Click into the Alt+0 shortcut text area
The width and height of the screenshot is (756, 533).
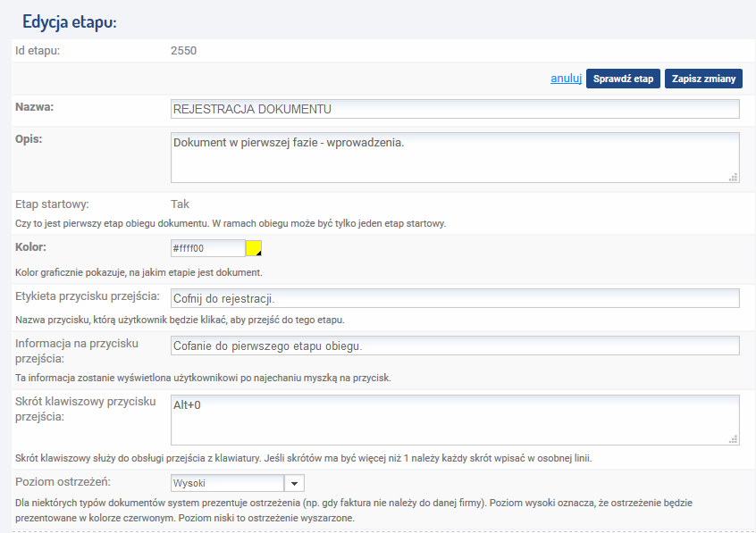coord(455,420)
